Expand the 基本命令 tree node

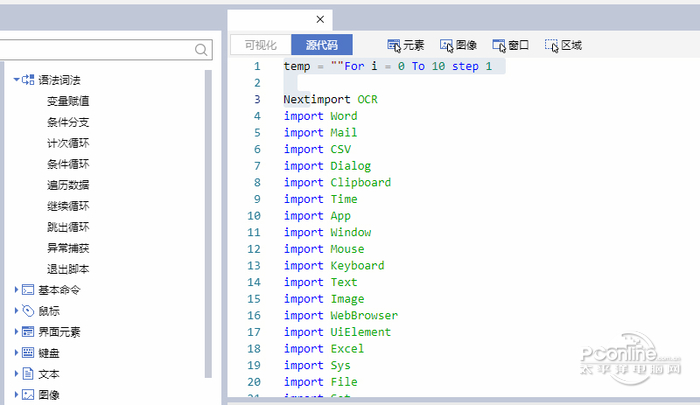click(17, 290)
